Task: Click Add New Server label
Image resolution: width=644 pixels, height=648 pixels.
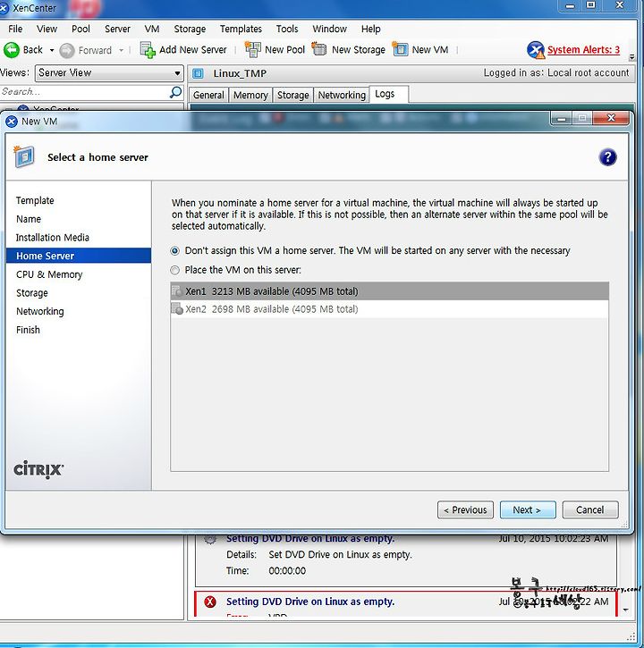Action: (x=192, y=50)
